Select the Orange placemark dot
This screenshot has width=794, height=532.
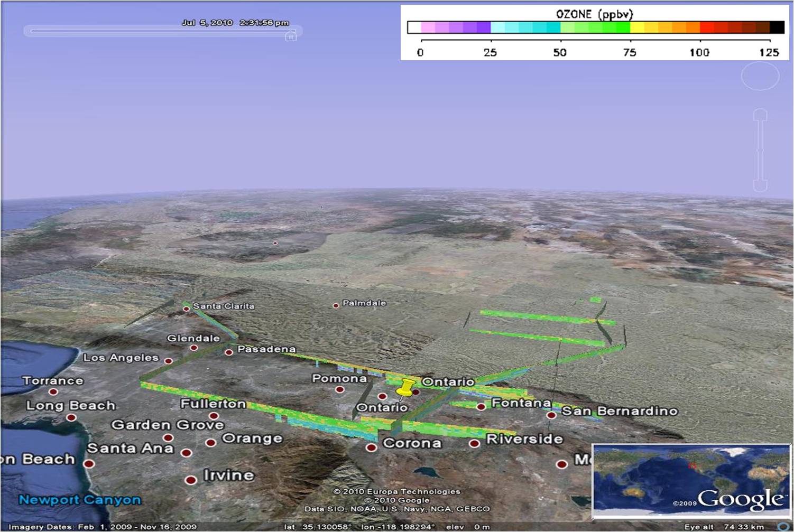(x=210, y=442)
